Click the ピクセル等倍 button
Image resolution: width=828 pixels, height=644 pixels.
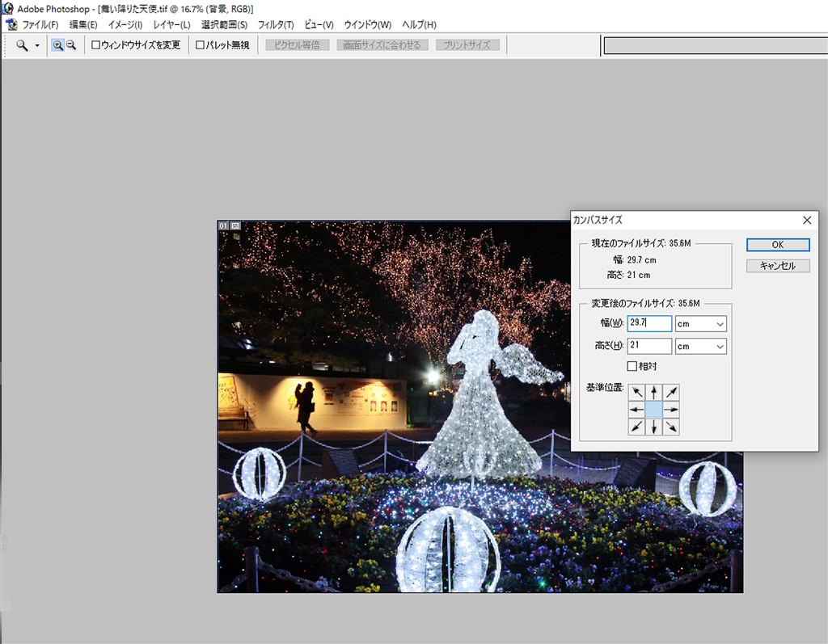click(297, 45)
